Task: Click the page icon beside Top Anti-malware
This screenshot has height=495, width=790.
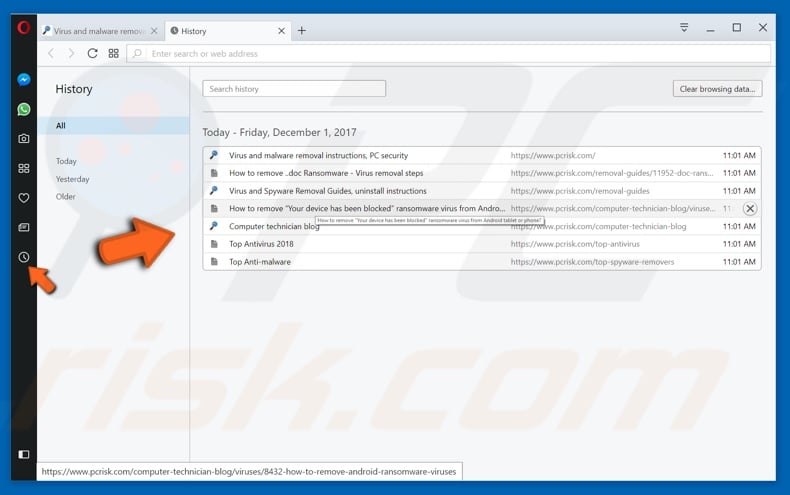Action: click(x=214, y=262)
